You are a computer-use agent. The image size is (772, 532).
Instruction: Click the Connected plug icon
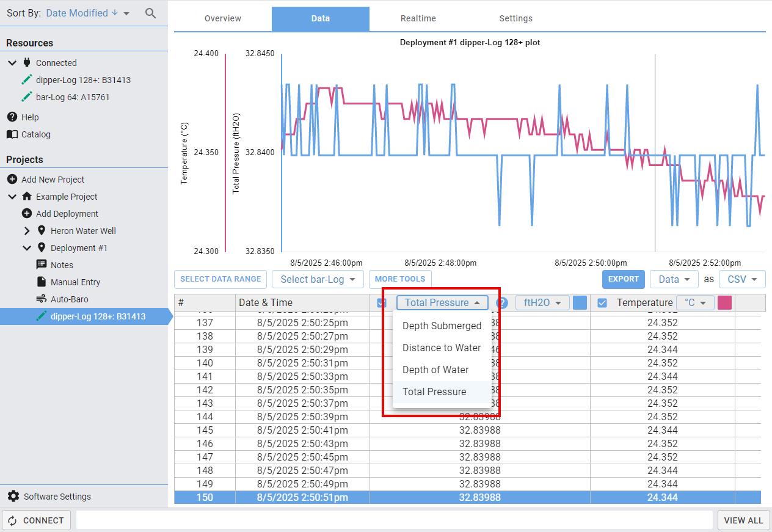[x=27, y=62]
